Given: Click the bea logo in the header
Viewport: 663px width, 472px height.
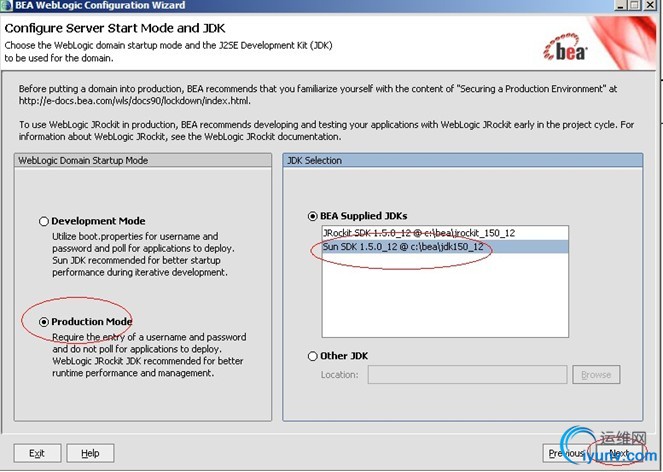Looking at the screenshot, I should 565,48.
